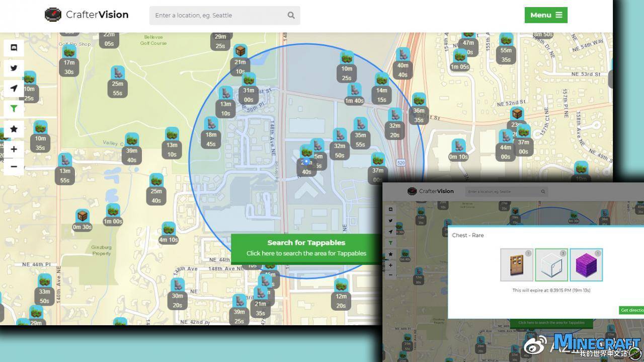Select the white glass pane item thumbnail

coord(551,265)
